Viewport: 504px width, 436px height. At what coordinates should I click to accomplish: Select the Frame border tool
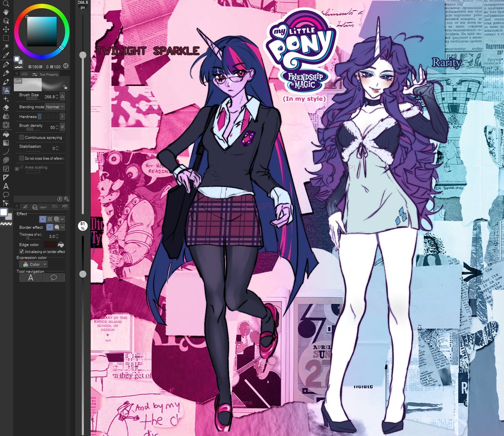(x=6, y=169)
